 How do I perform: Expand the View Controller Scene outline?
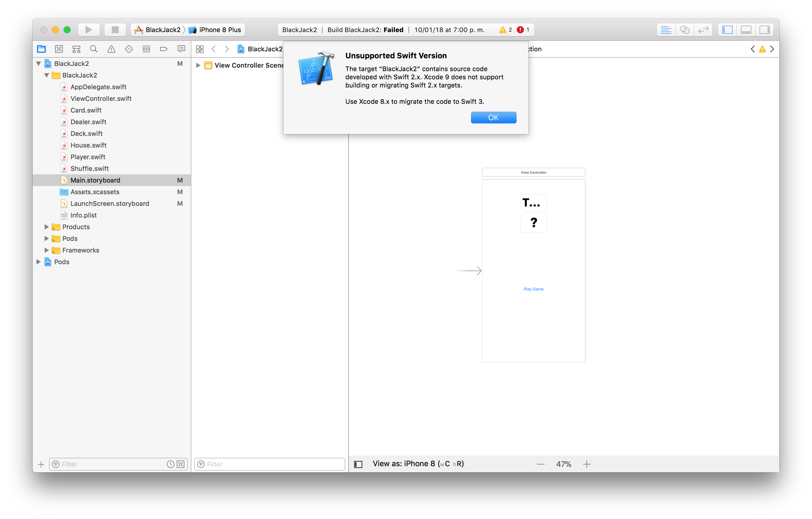[x=198, y=65]
